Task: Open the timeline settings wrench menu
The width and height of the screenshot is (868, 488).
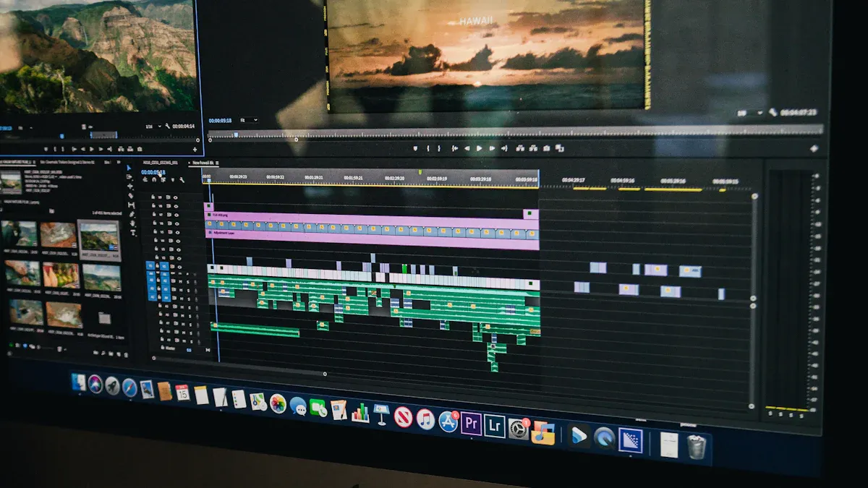Action: click(x=182, y=179)
